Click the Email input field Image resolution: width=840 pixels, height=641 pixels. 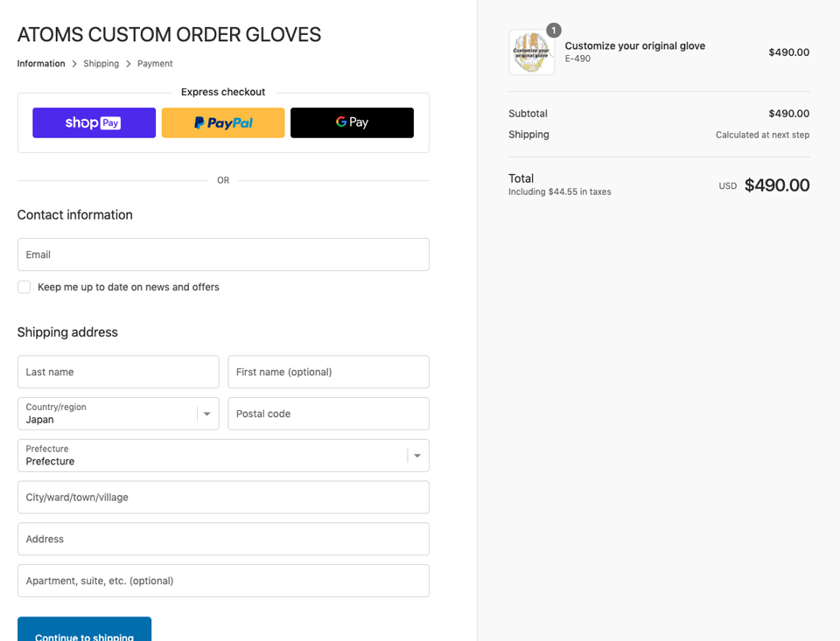click(x=223, y=254)
